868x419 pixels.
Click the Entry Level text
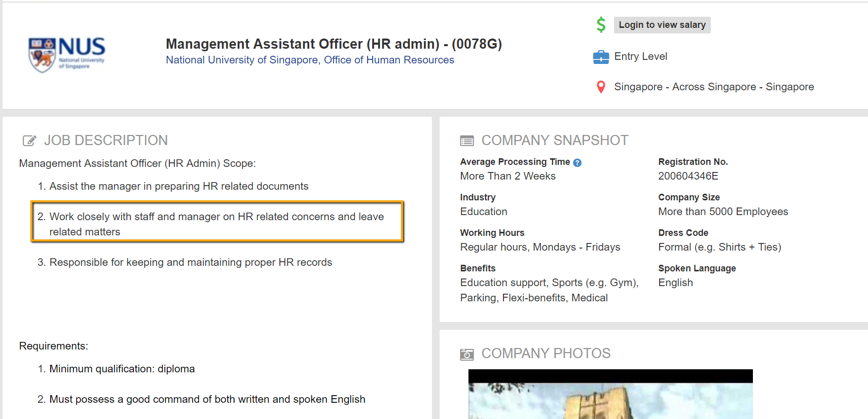[640, 56]
